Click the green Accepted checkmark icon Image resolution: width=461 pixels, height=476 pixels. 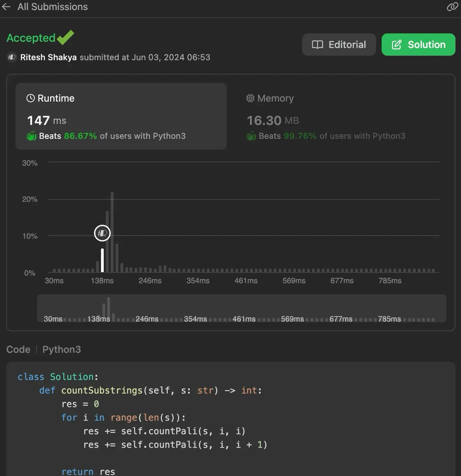point(65,38)
